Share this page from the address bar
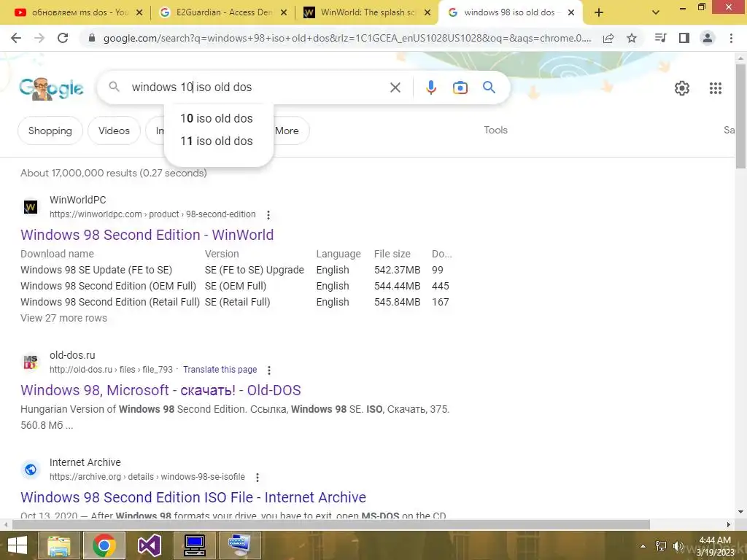 pyautogui.click(x=608, y=38)
